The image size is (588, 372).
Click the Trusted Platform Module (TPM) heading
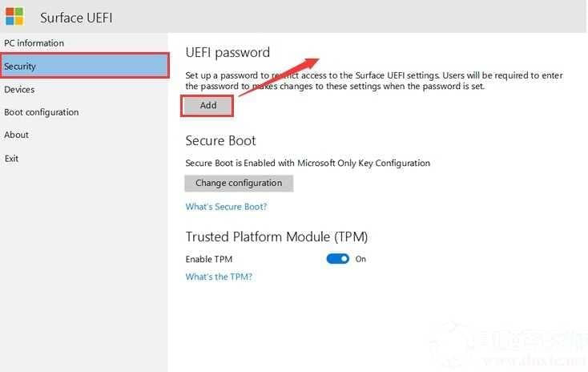(276, 237)
